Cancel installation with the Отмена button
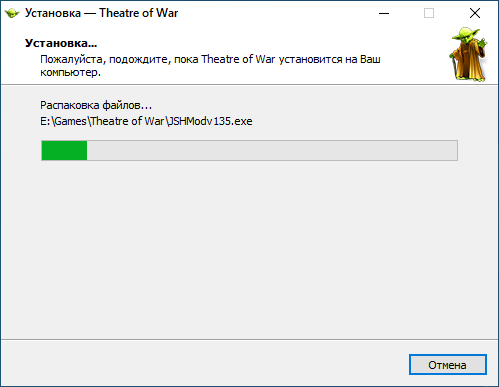The width and height of the screenshot is (499, 387). click(x=448, y=365)
